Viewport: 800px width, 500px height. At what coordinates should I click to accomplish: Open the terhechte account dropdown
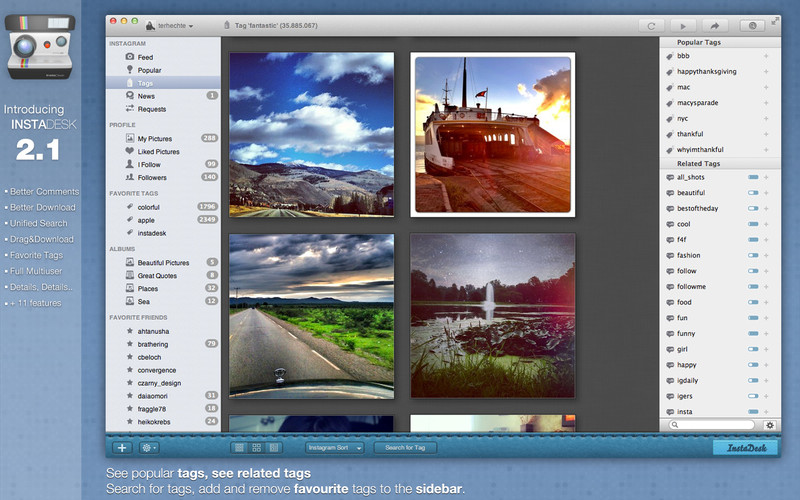click(x=170, y=25)
